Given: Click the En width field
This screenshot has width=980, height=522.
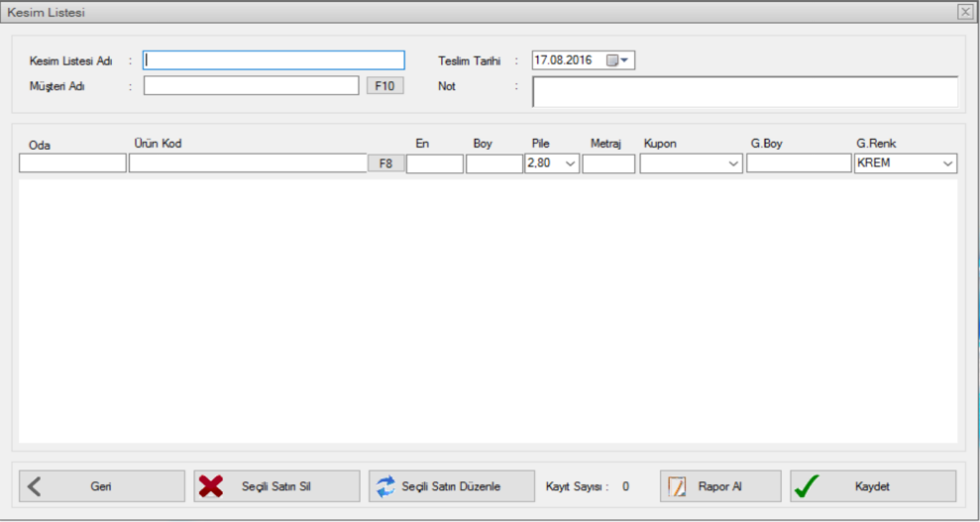Looking at the screenshot, I should 435,163.
